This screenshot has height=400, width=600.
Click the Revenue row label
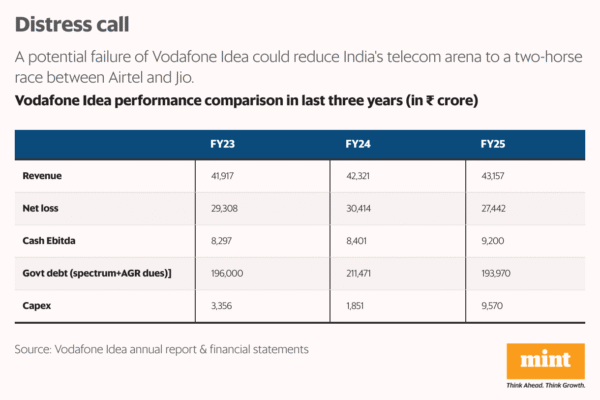pyautogui.click(x=42, y=176)
